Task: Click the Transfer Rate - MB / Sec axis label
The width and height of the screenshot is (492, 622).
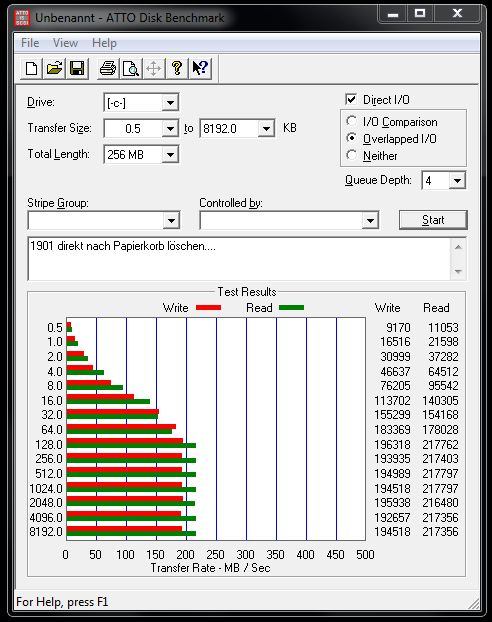Action: pyautogui.click(x=210, y=568)
